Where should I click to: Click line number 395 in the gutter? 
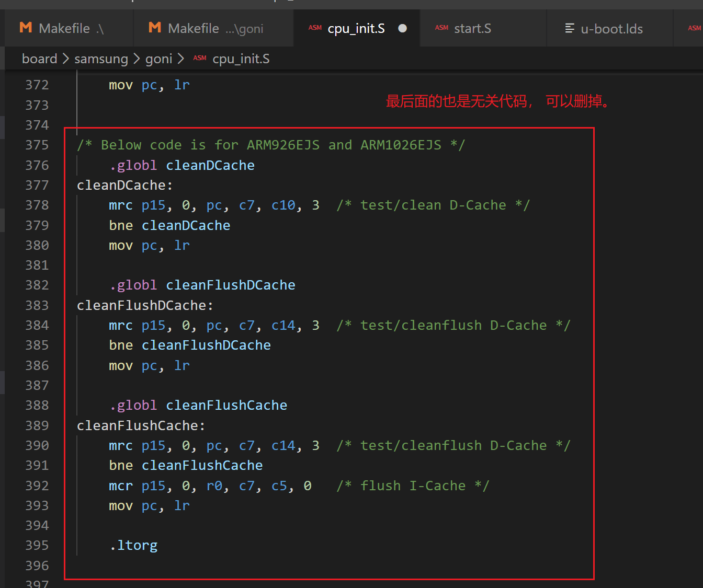click(x=37, y=545)
